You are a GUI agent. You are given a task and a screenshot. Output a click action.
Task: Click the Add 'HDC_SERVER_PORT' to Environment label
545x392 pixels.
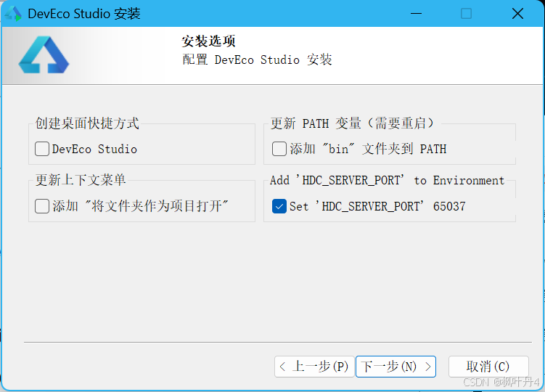point(387,180)
